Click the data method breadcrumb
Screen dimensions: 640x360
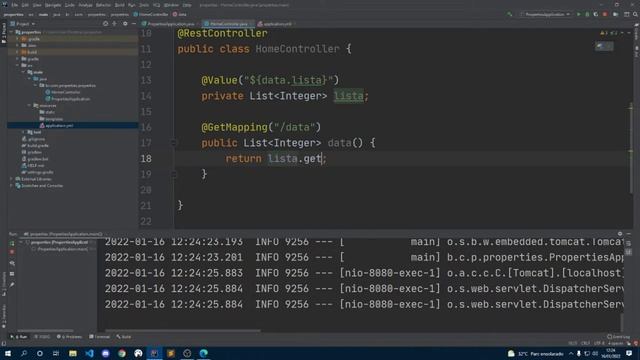pos(180,14)
